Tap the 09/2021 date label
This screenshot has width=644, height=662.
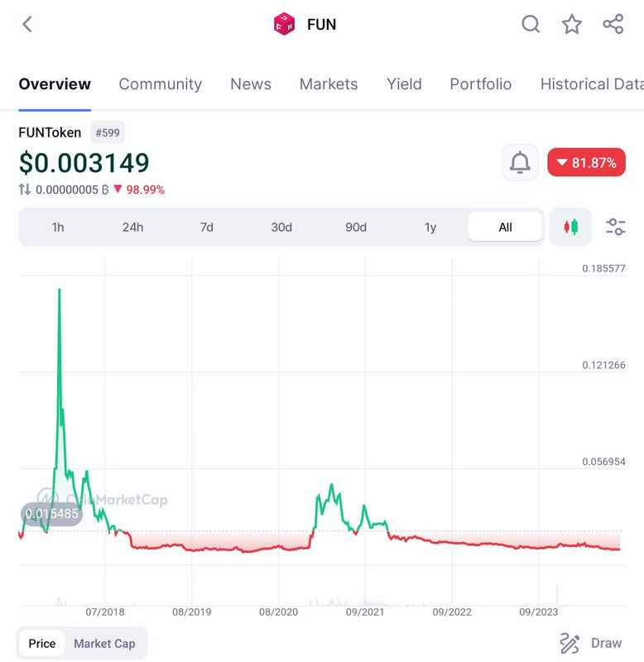[365, 612]
